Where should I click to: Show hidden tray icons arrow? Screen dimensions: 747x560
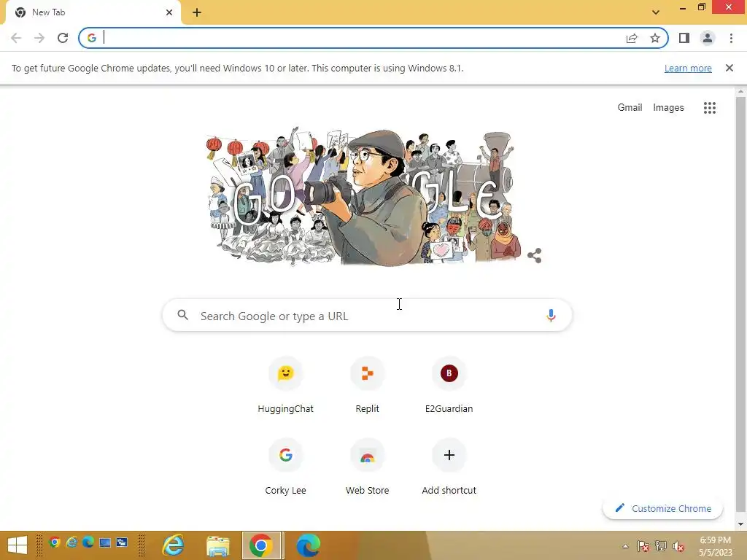(625, 546)
